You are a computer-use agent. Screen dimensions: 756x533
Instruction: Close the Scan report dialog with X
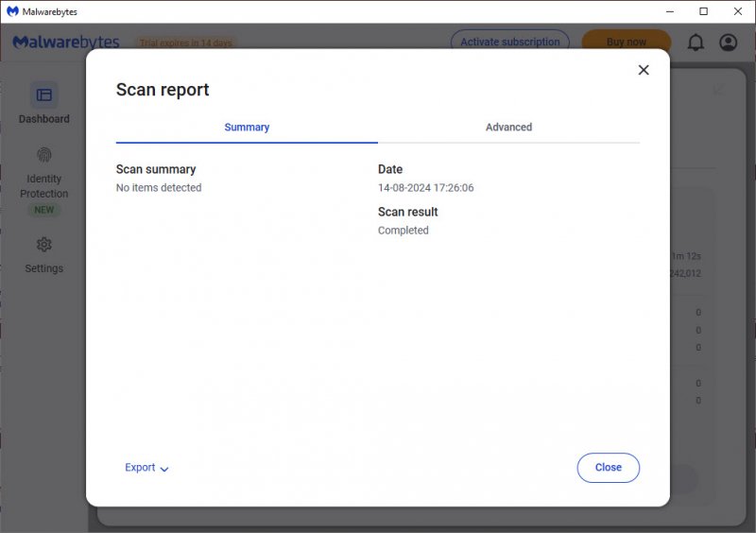644,70
